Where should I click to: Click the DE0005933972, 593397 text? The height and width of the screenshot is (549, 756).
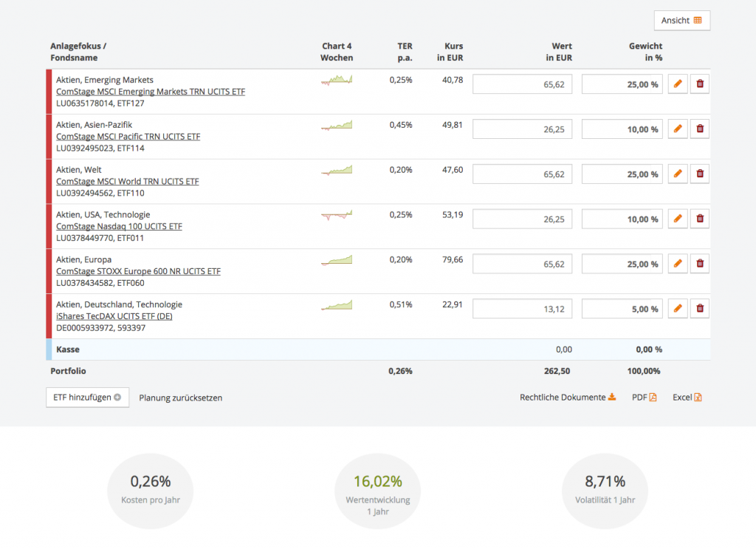click(100, 328)
